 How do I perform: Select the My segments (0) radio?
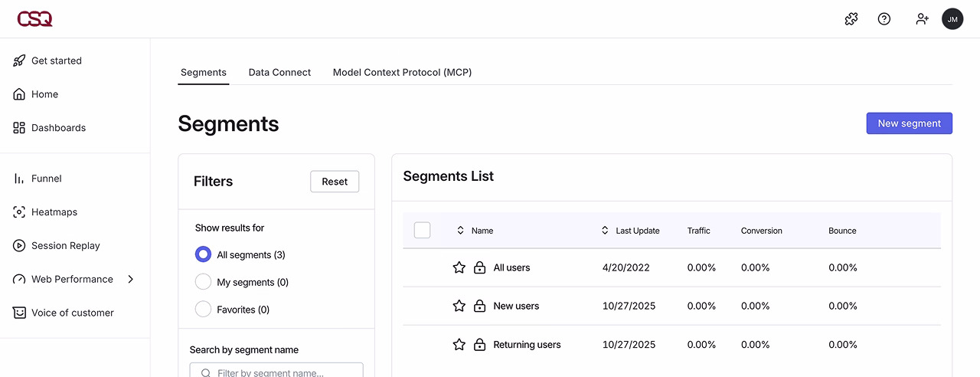(203, 282)
